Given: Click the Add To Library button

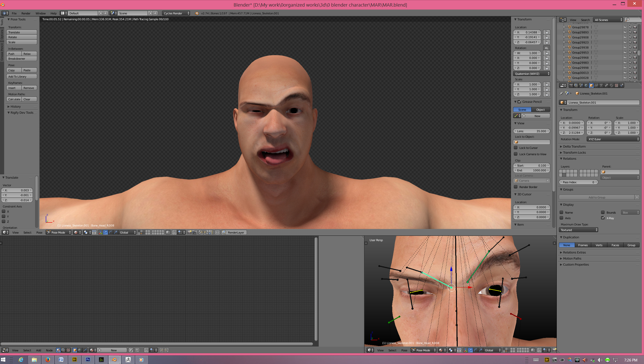Looking at the screenshot, I should (x=21, y=77).
